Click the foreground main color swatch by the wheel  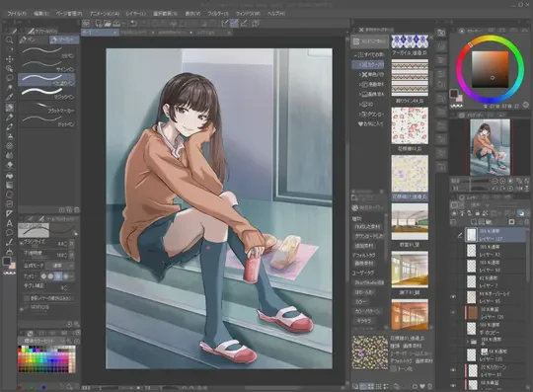(454, 93)
